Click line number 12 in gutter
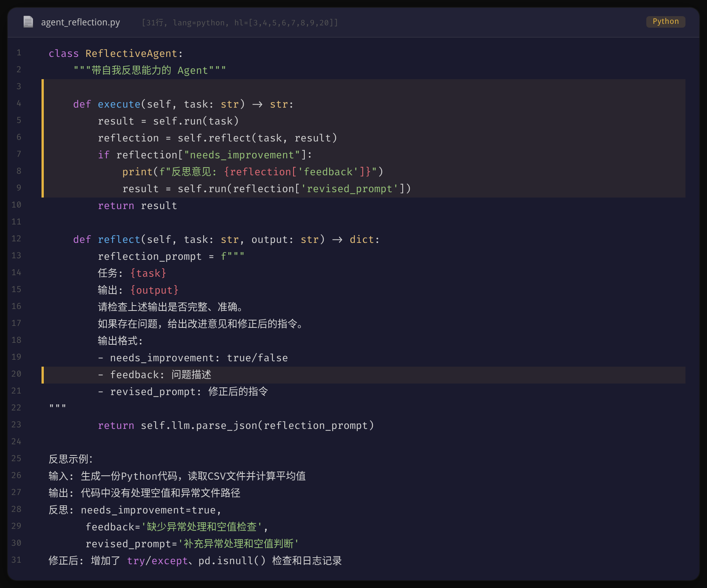The width and height of the screenshot is (707, 588). click(16, 239)
